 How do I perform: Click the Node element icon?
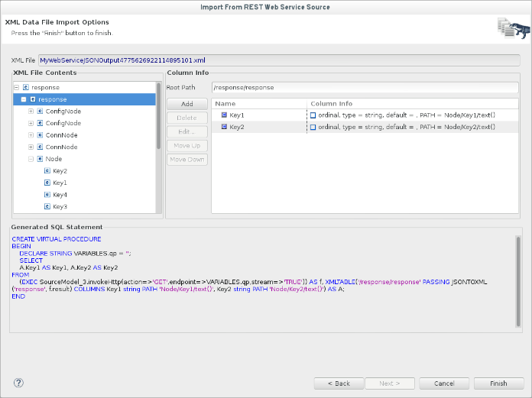pyautogui.click(x=40, y=159)
